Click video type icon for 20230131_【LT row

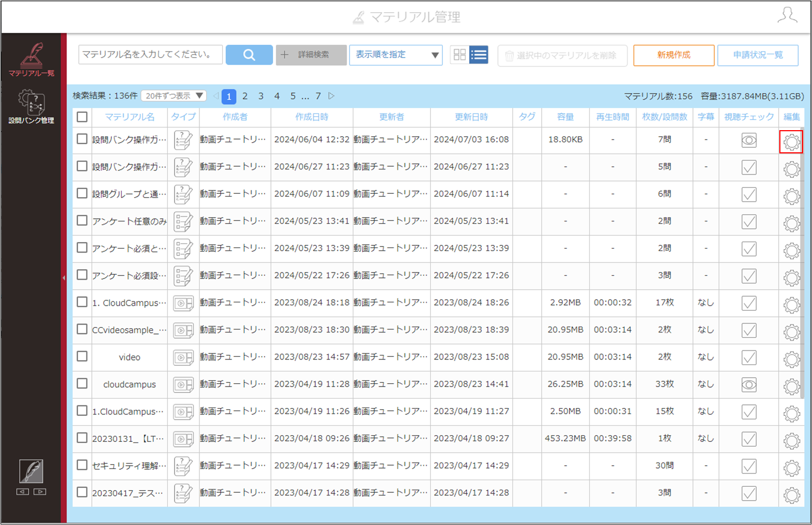183,439
